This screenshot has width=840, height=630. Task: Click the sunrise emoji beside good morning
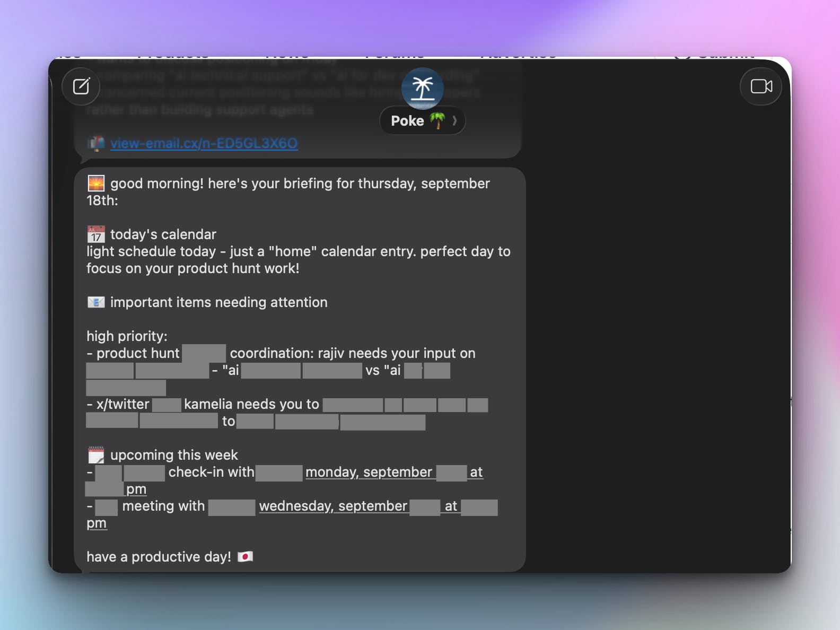[x=96, y=183]
